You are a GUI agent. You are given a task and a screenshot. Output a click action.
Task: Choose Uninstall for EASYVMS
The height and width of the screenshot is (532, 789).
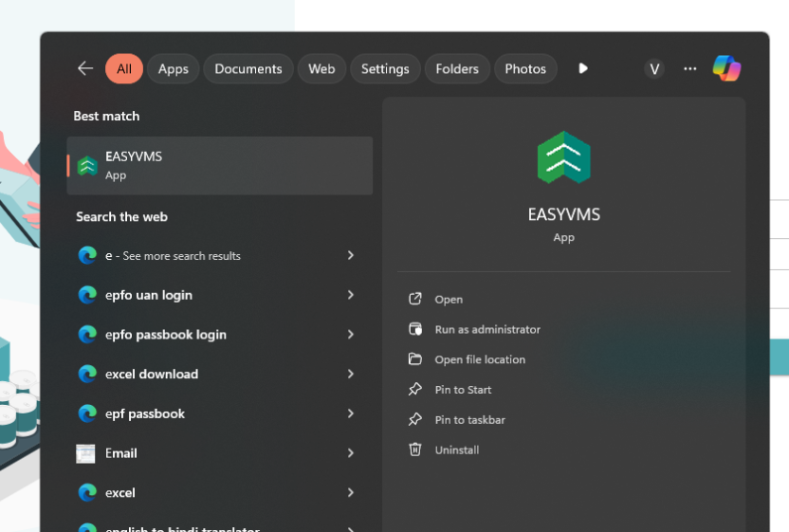457,450
